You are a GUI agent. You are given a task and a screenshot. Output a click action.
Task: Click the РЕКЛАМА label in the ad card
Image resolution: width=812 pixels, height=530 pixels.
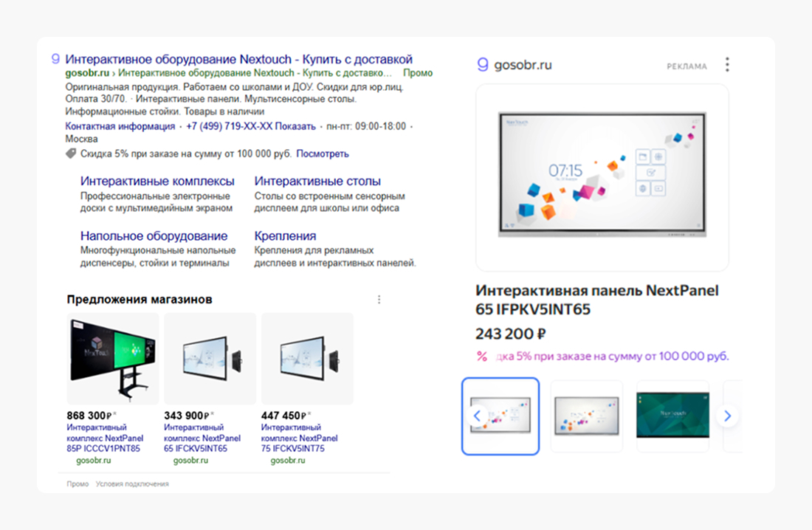(x=687, y=66)
